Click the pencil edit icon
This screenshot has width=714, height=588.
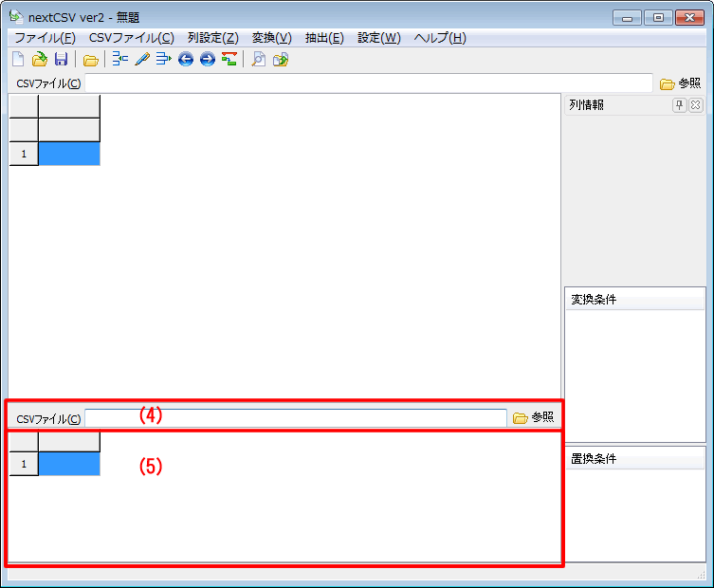click(x=141, y=60)
